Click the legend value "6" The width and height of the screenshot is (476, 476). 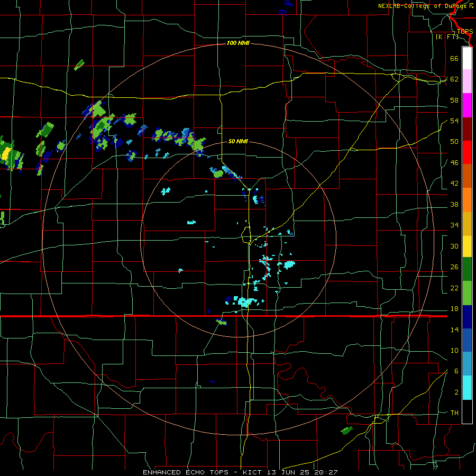pos(456,371)
